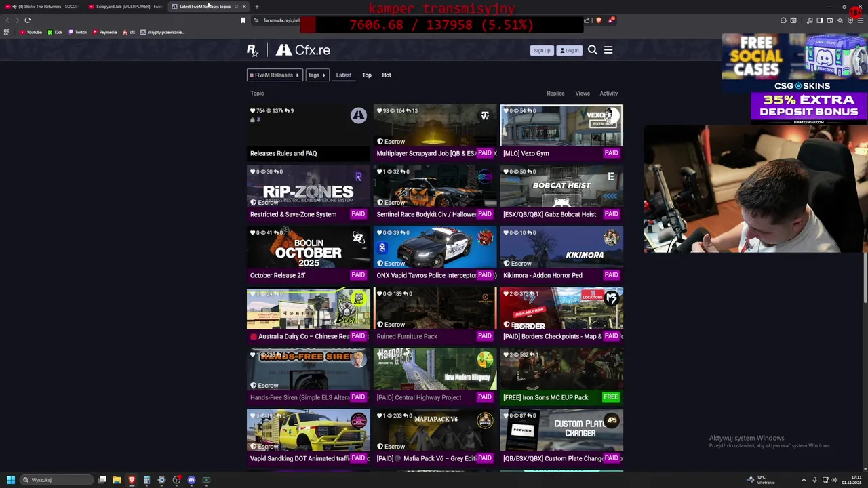Click the browser address bar URL
The width and height of the screenshot is (868, 488).
tap(281, 20)
